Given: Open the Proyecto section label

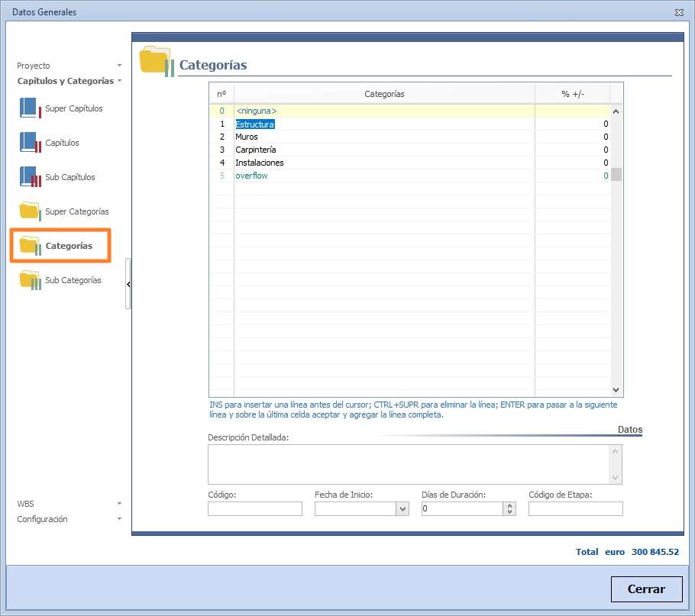Looking at the screenshot, I should 34,66.
